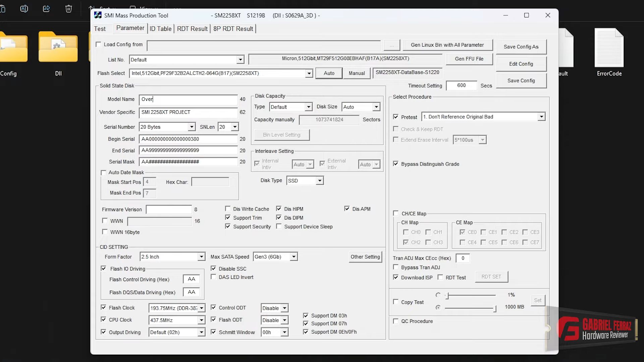Check Support Device Sleep

tap(279, 227)
